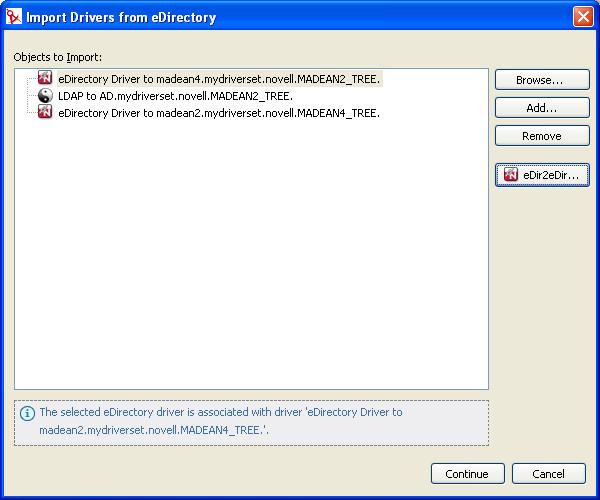
Task: Click the eDirectory driver icon for madean4 row
Action: [x=45, y=78]
